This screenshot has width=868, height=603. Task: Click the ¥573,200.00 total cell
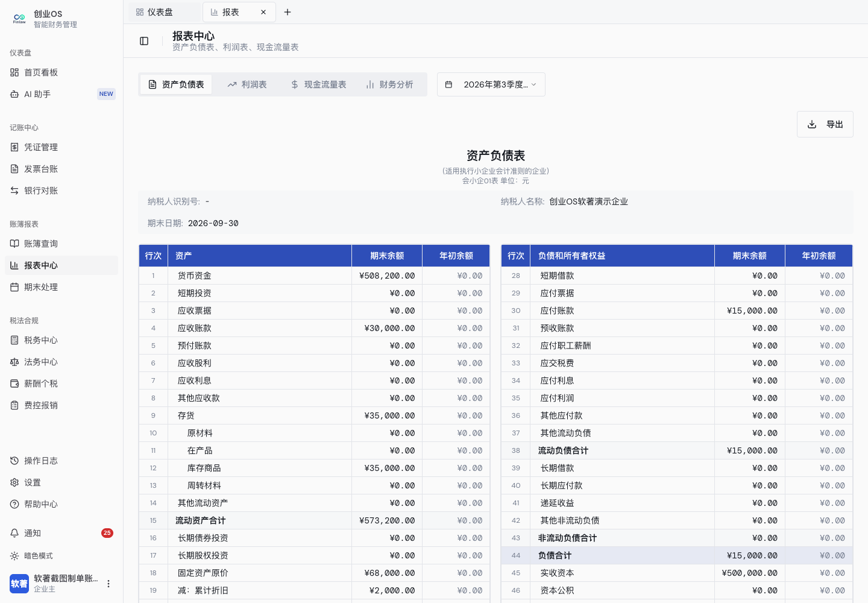click(x=387, y=520)
